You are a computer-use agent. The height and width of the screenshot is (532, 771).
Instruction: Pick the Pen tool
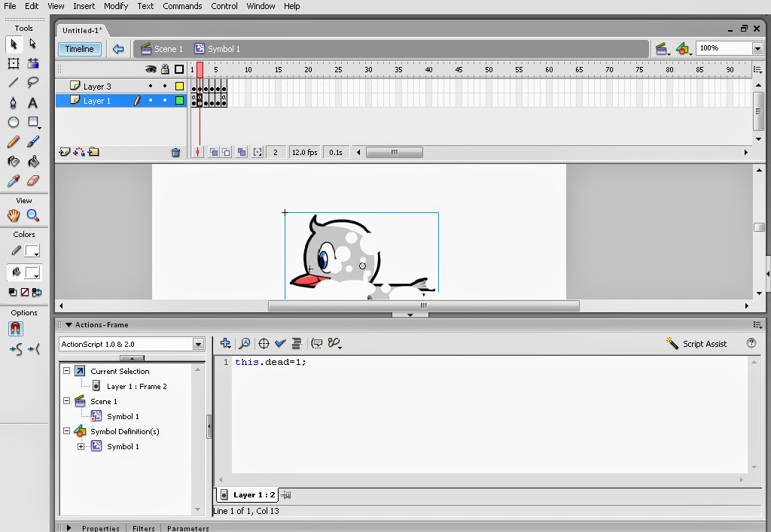[x=13, y=102]
